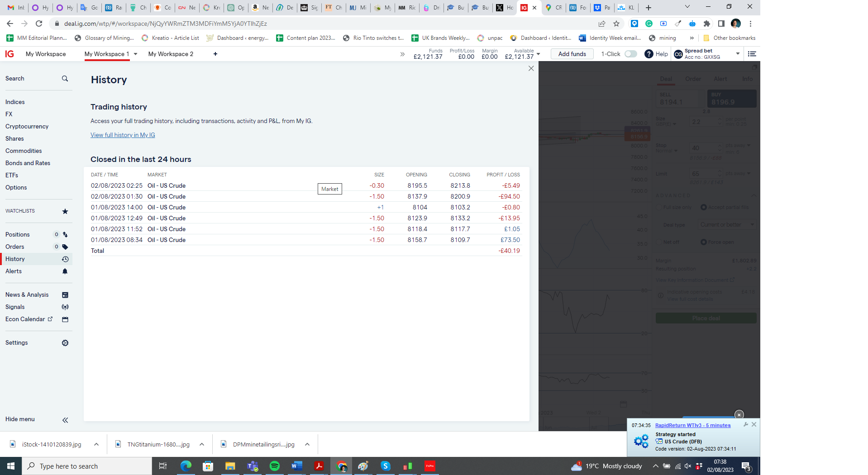Close the History panel

tap(531, 68)
